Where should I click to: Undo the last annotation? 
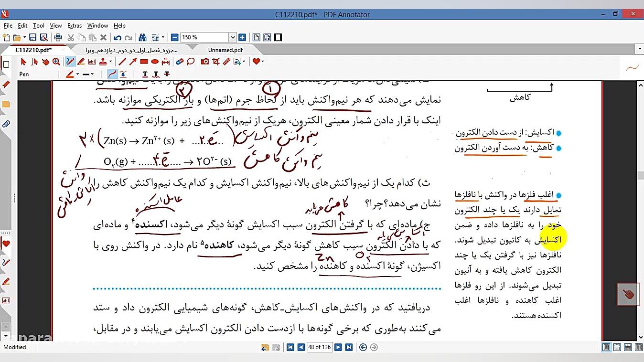(x=118, y=37)
